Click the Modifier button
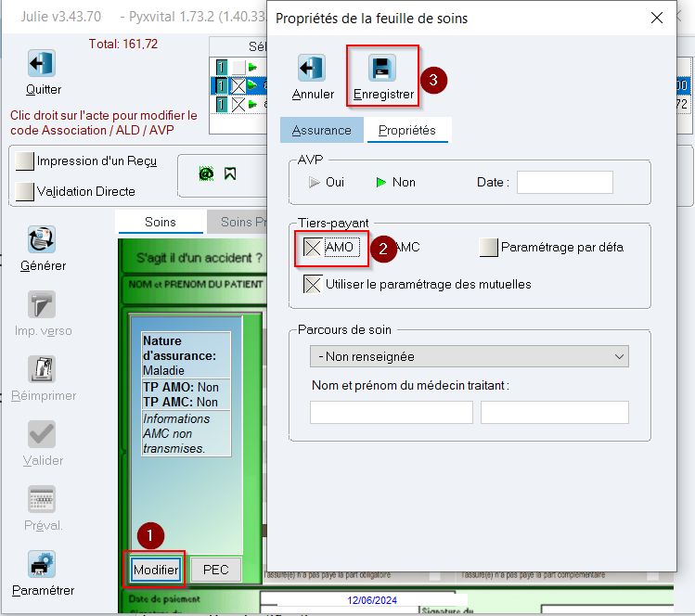 coord(156,570)
